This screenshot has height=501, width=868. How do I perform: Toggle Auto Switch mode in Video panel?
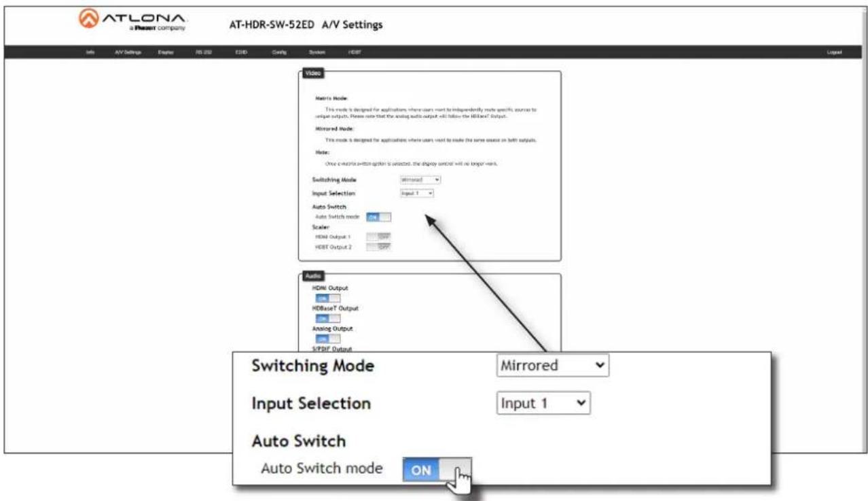(x=378, y=217)
